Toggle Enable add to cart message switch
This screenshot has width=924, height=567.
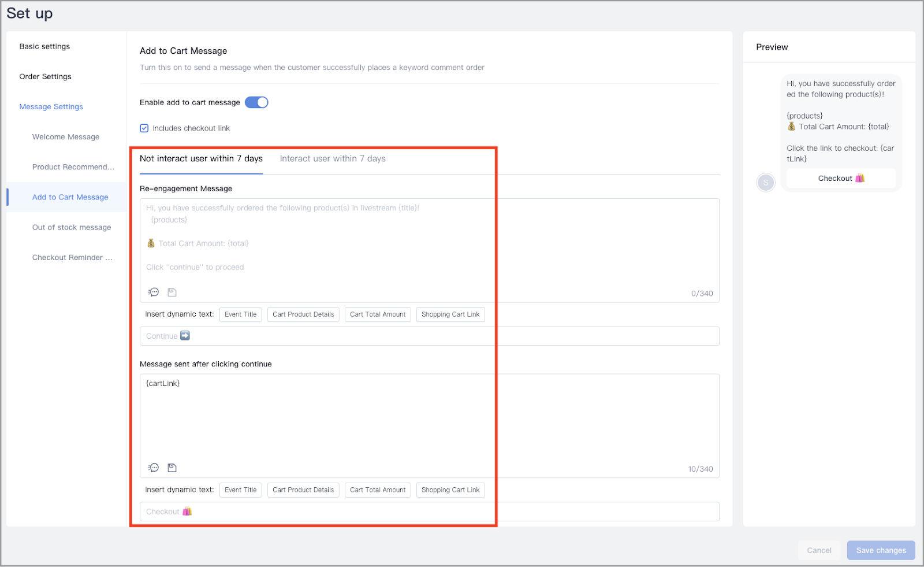(x=256, y=102)
